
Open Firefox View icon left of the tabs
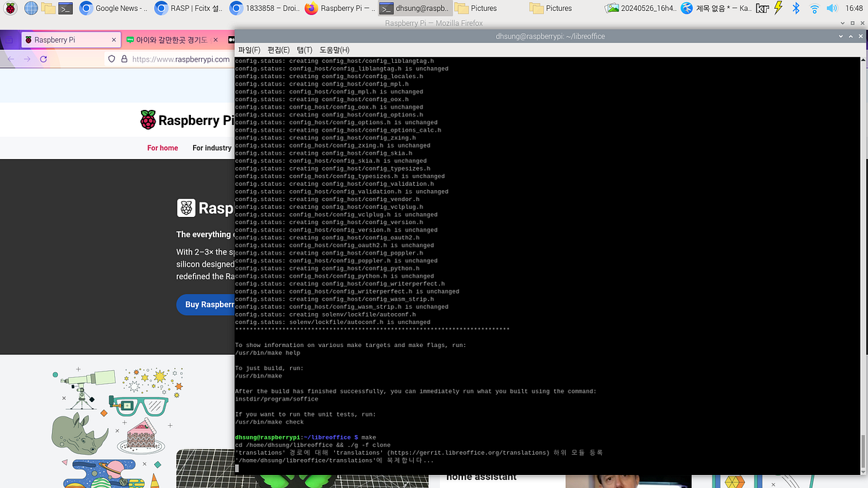pos(8,40)
